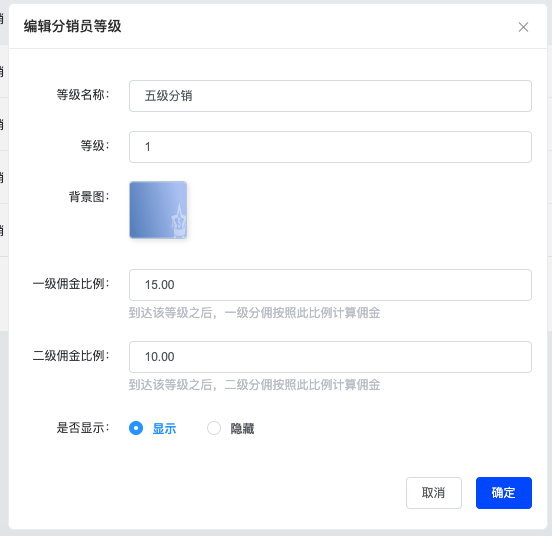Image resolution: width=552 pixels, height=536 pixels.
Task: Click the hint text about 一级分佣 commission
Action: 254,313
